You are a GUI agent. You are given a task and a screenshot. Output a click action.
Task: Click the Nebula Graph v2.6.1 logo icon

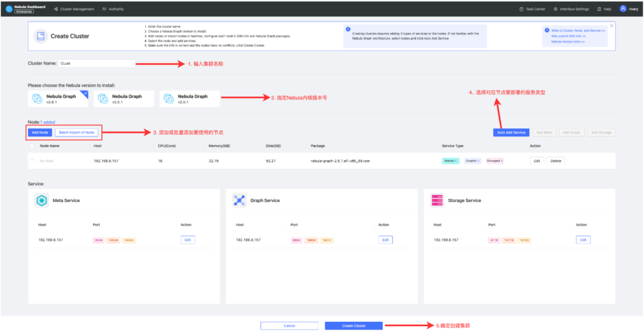coord(37,99)
